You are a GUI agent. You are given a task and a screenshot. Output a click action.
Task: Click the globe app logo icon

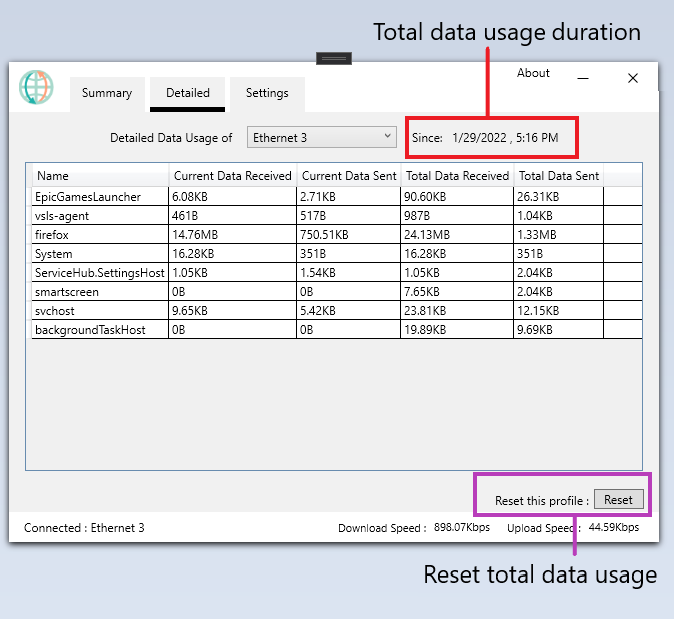pos(36,88)
